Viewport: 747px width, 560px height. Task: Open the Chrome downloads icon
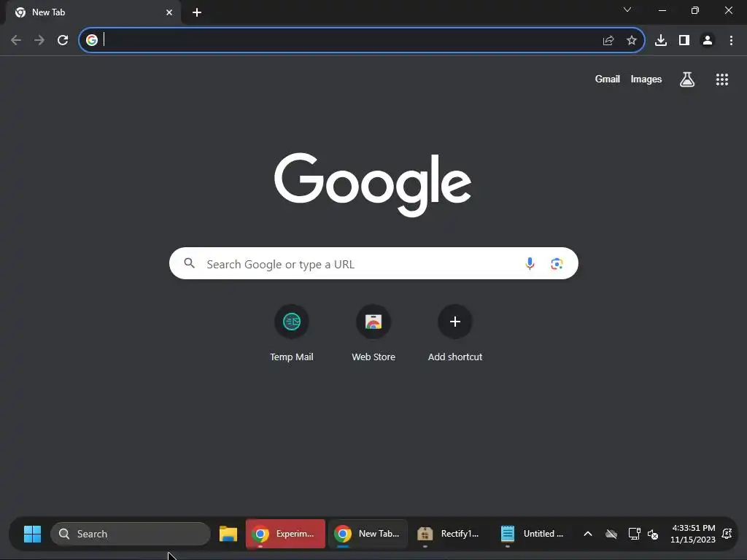[x=661, y=40]
